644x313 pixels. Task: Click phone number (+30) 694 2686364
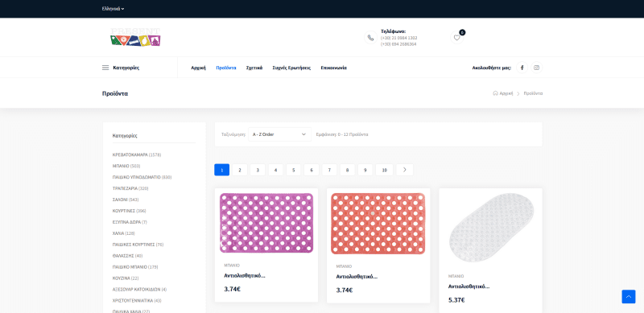[x=398, y=44]
